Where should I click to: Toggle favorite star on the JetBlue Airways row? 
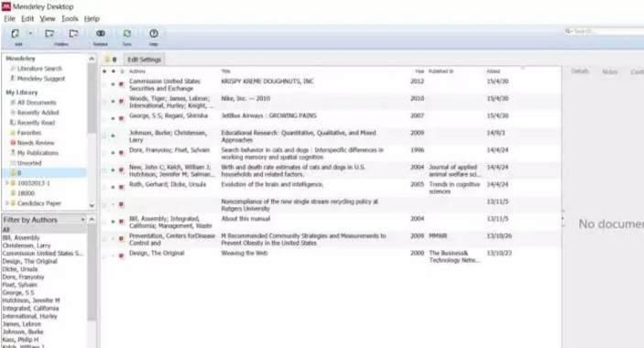point(104,119)
